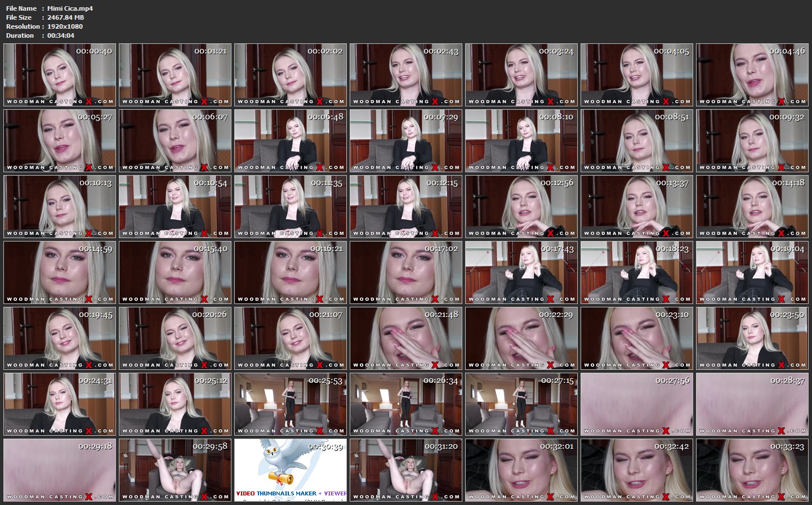Click the thumbnail at 00:19:45
The image size is (812, 505).
click(60, 338)
